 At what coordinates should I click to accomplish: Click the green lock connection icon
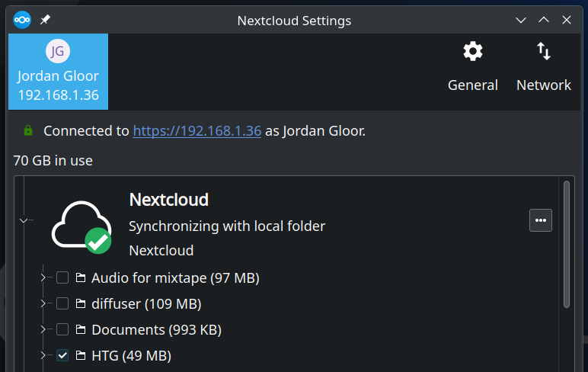(x=28, y=131)
